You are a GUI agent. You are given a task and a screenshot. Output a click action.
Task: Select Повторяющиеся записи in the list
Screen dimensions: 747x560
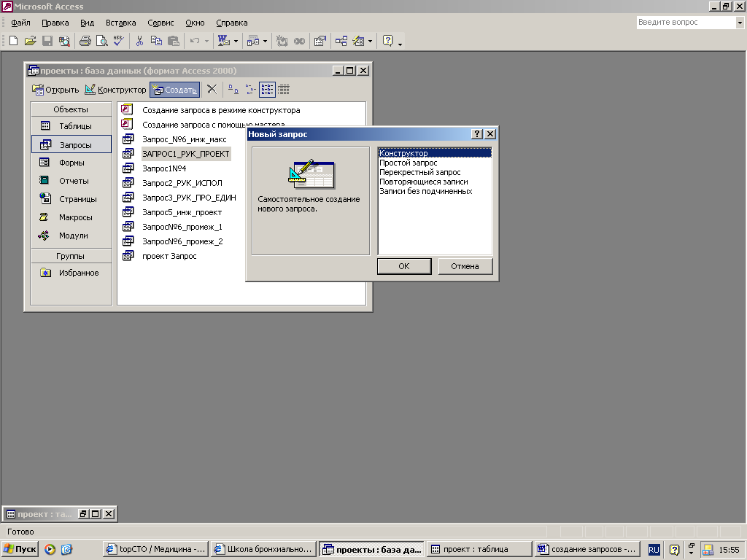pyautogui.click(x=424, y=182)
